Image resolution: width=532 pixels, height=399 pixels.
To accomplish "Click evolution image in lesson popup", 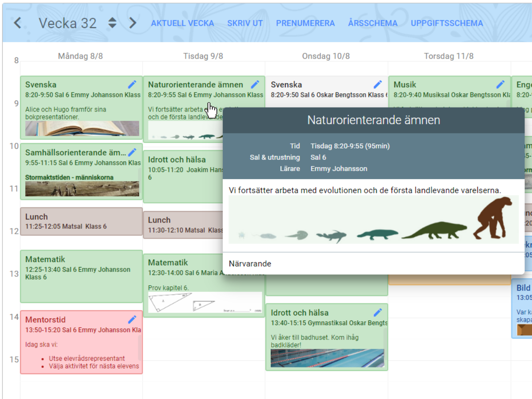I will [x=373, y=220].
